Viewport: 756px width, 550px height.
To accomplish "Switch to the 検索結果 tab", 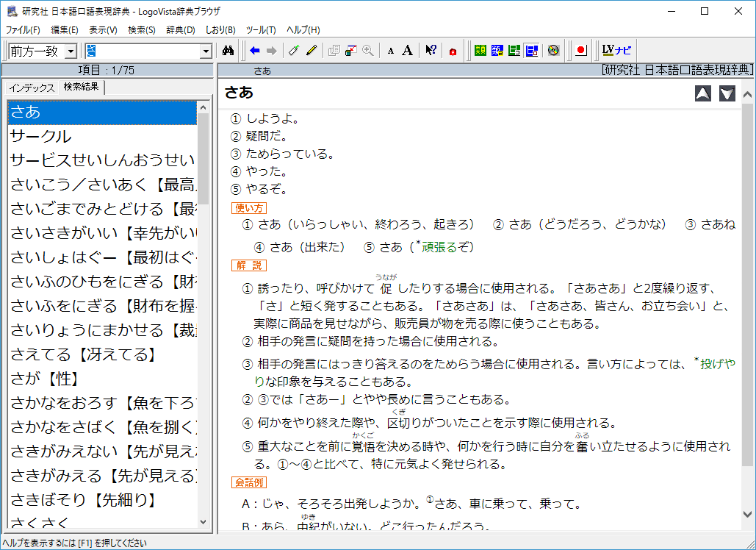I will [x=81, y=87].
